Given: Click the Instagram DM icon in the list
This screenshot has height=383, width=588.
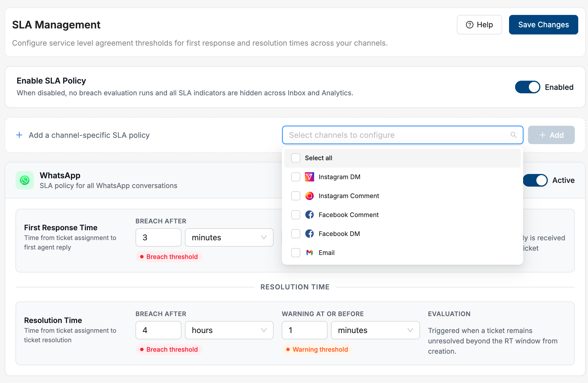Looking at the screenshot, I should [309, 177].
